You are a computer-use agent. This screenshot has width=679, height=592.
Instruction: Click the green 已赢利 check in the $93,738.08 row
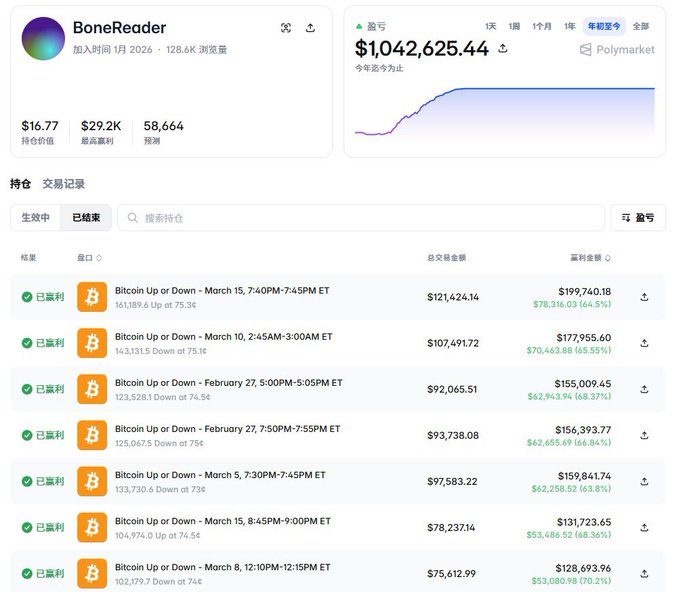[27, 435]
